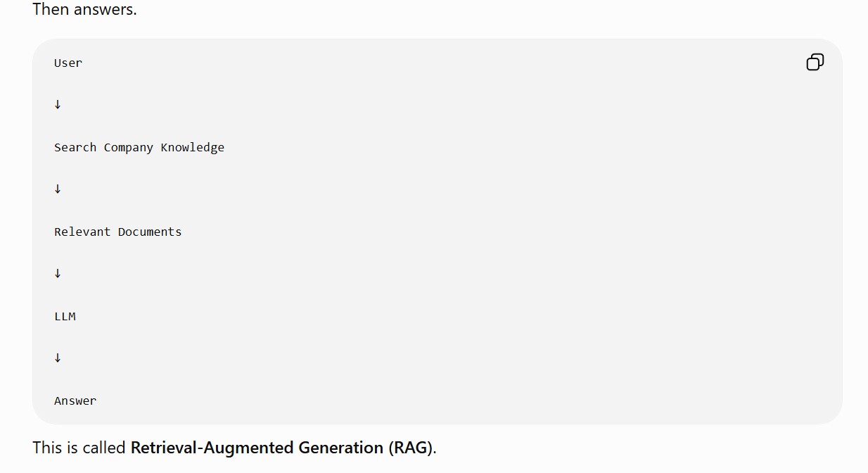Click the word Then in the top sentence

51,9
